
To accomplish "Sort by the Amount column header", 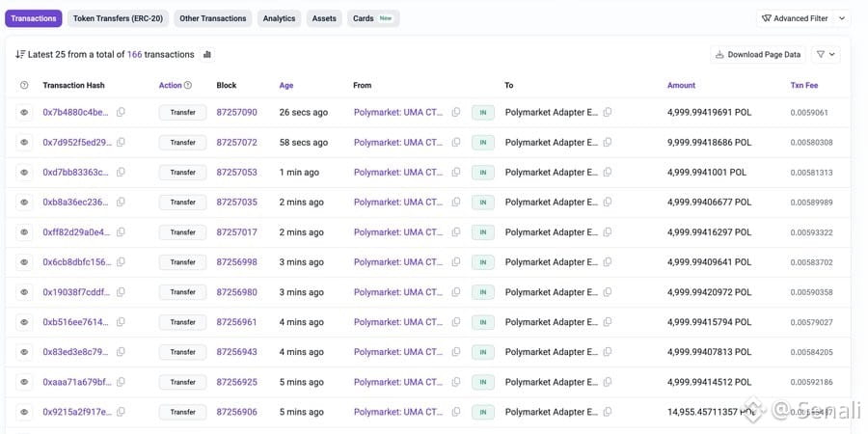I will [681, 85].
